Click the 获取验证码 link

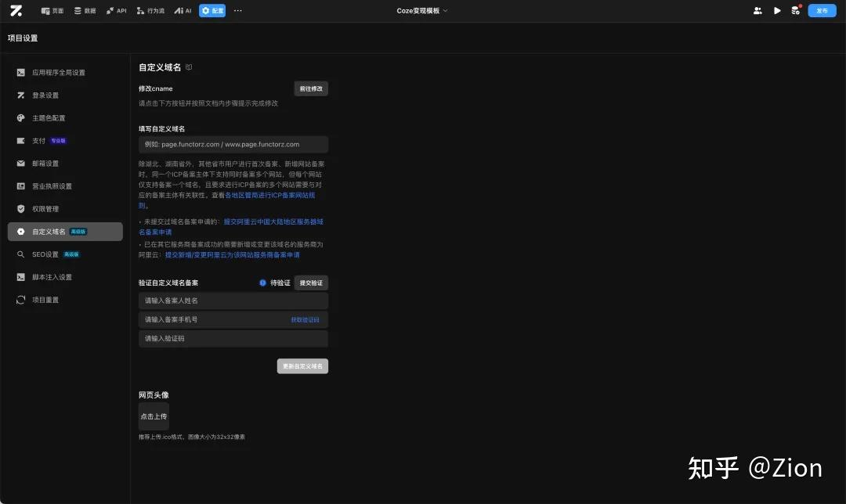tap(305, 319)
